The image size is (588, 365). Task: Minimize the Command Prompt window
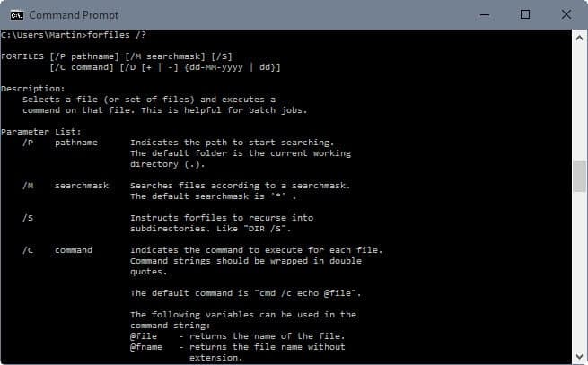point(485,15)
